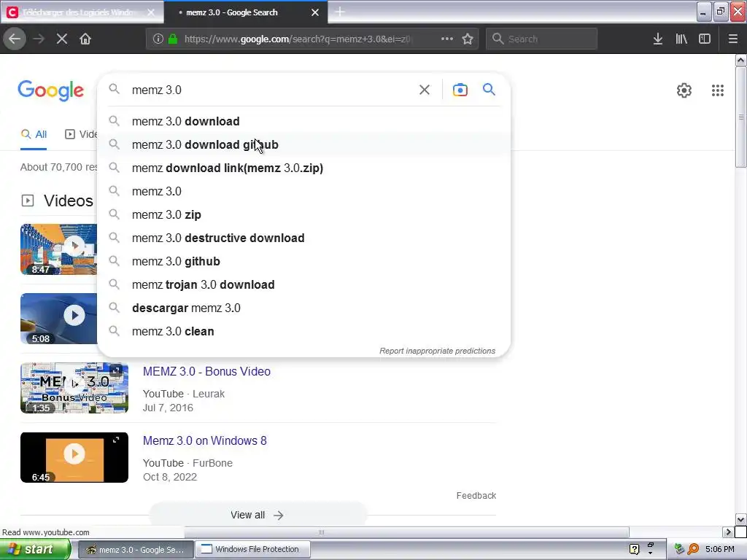The width and height of the screenshot is (747, 560).
Task: Open the Firefox library
Action: (x=681, y=39)
